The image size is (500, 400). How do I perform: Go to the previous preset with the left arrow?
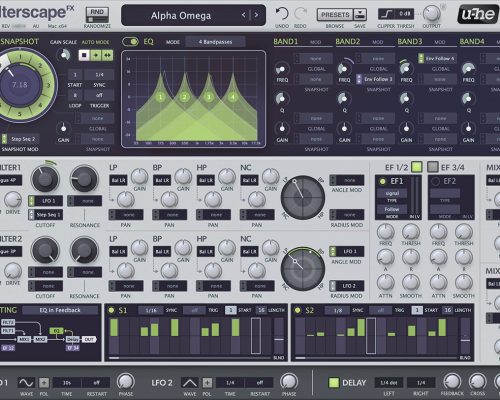point(244,15)
